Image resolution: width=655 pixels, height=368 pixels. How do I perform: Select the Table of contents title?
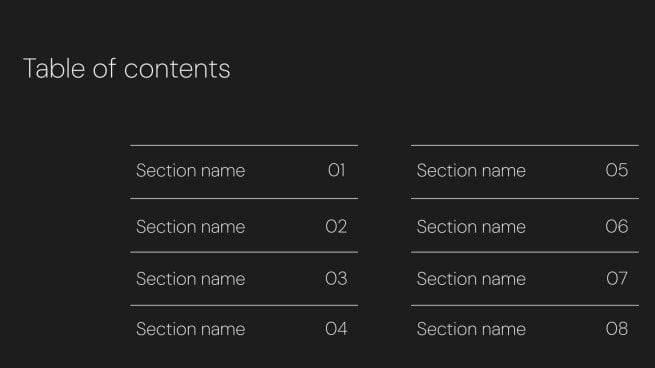(x=127, y=69)
